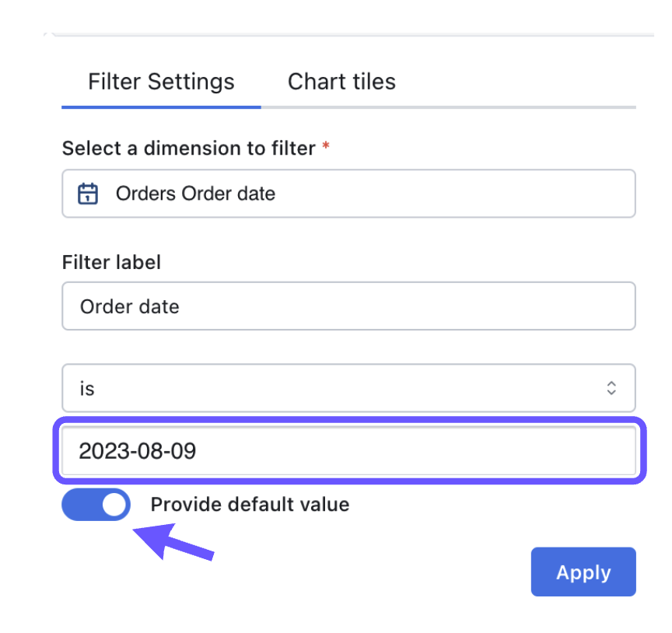Click into the Filter label text field
This screenshot has width=672, height=633.
point(348,306)
